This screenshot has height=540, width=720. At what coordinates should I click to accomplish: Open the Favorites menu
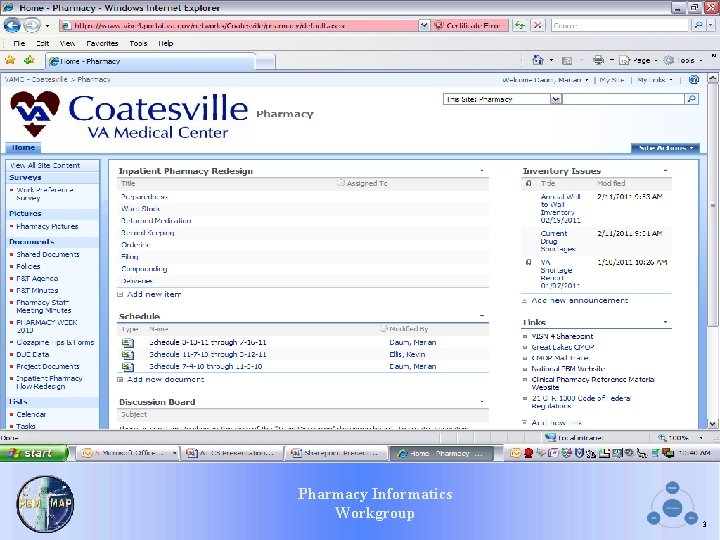pos(102,43)
